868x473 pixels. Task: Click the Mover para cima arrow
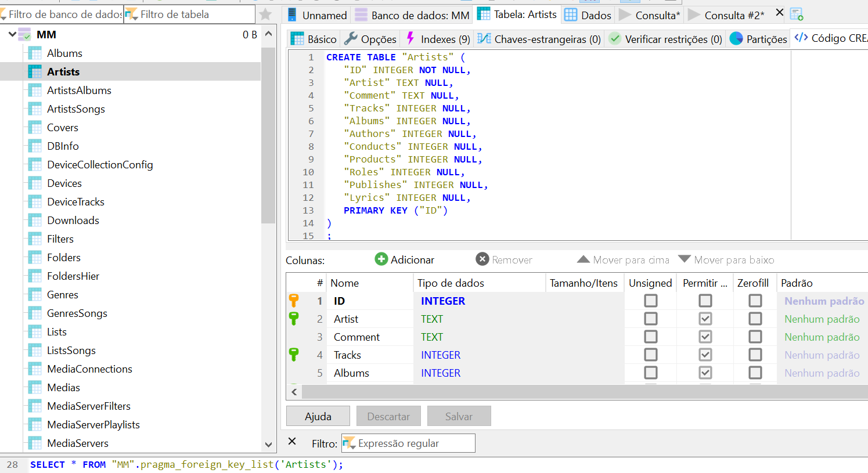point(583,259)
